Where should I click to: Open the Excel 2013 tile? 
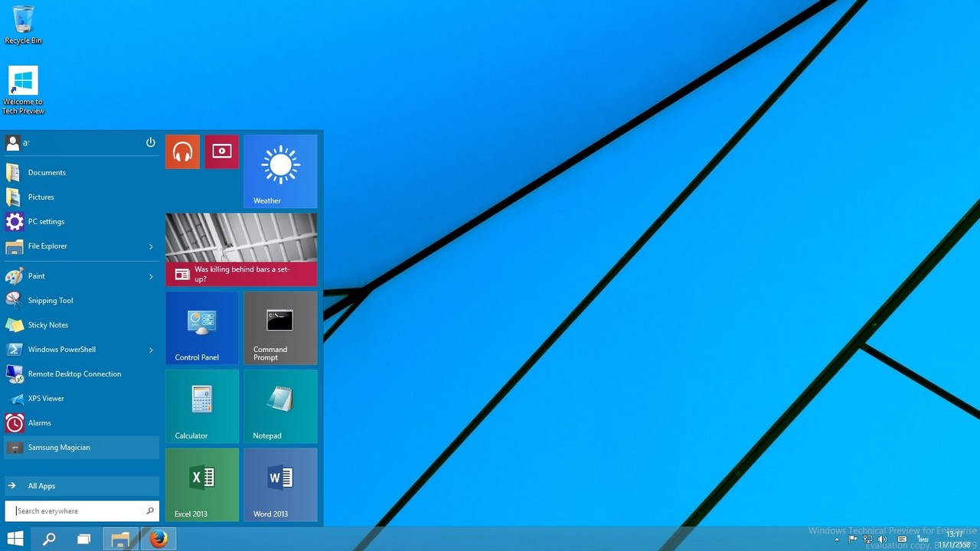[x=202, y=484]
